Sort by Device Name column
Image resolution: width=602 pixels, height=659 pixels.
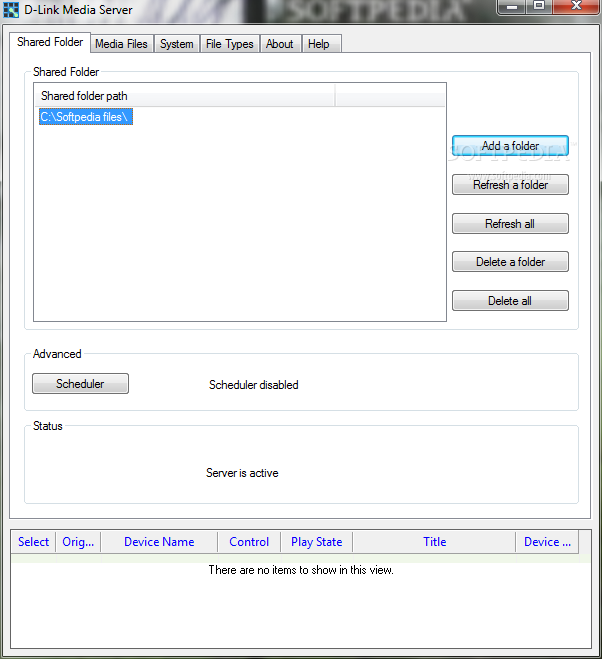point(159,542)
